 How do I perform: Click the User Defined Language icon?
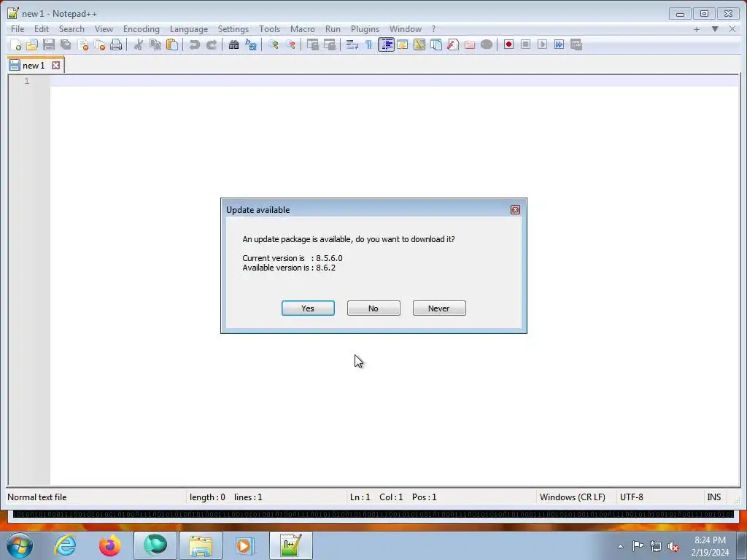[403, 44]
